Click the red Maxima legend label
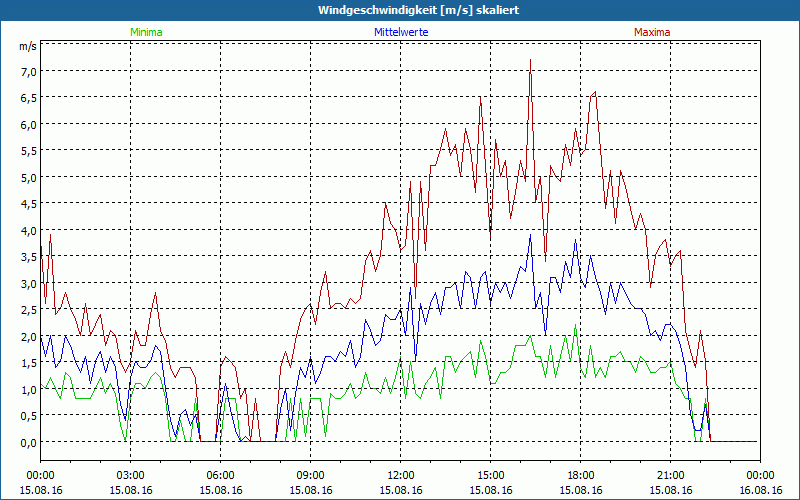The image size is (800, 500). coord(652,32)
